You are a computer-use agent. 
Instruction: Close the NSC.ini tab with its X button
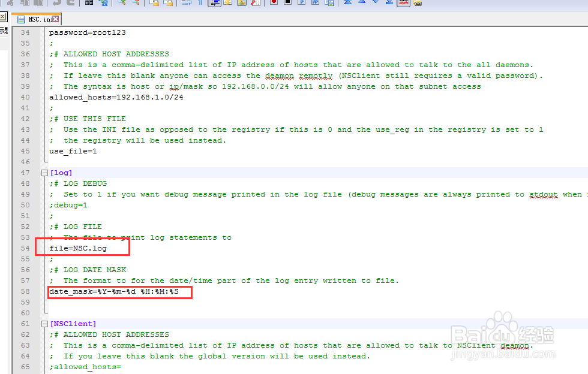(x=56, y=19)
